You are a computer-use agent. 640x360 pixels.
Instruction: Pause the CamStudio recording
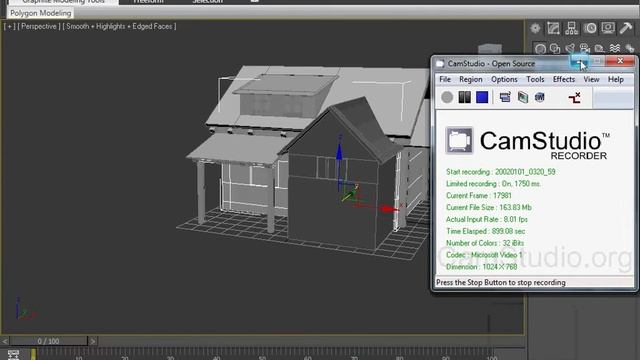464,97
